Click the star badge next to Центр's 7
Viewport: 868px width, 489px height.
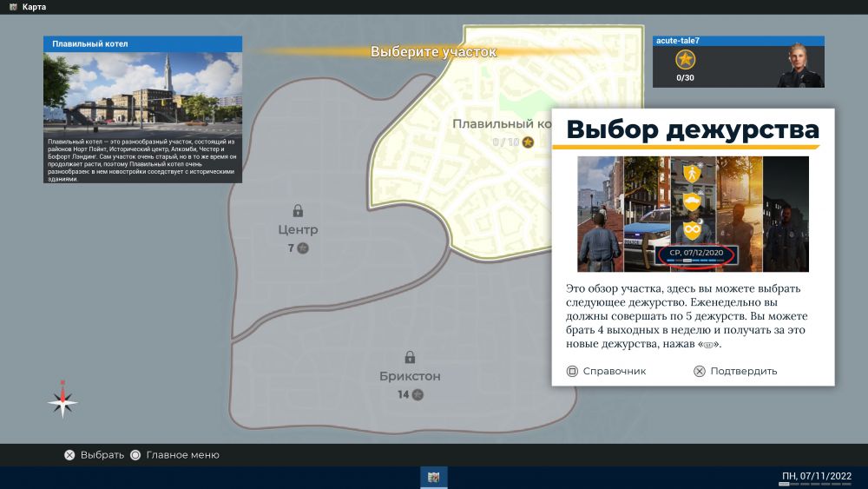click(303, 248)
